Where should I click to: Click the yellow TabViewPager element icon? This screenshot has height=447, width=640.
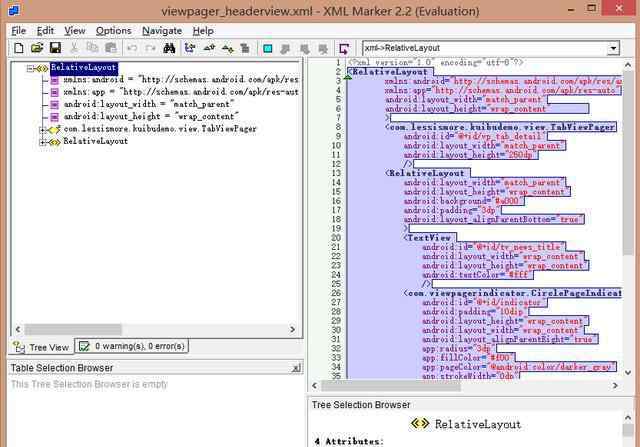pos(54,129)
